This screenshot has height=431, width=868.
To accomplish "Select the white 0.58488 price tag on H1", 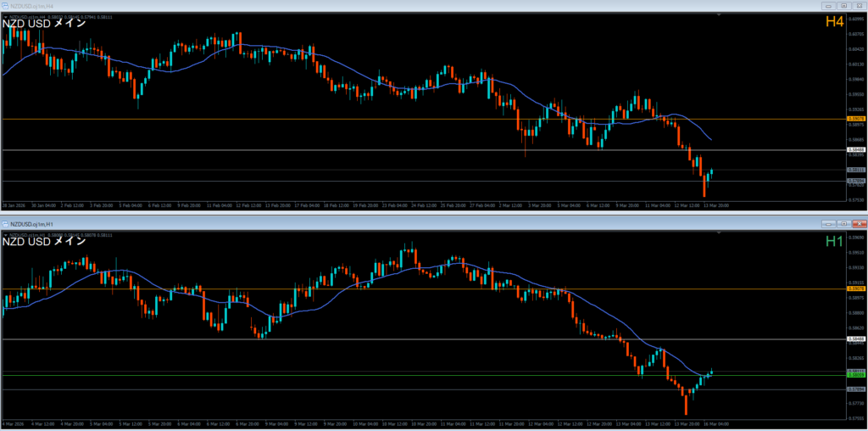I will tap(855, 339).
